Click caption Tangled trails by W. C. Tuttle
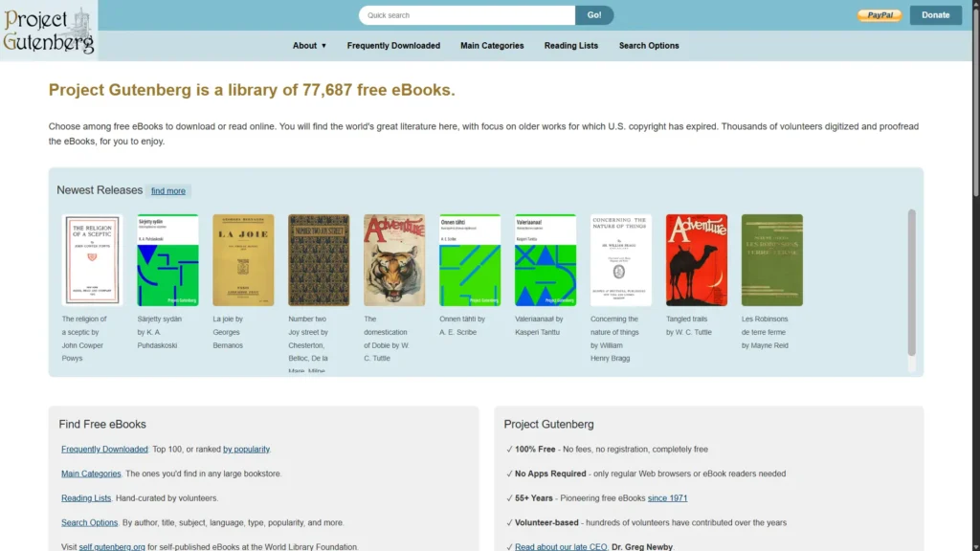980x551 pixels. point(689,325)
